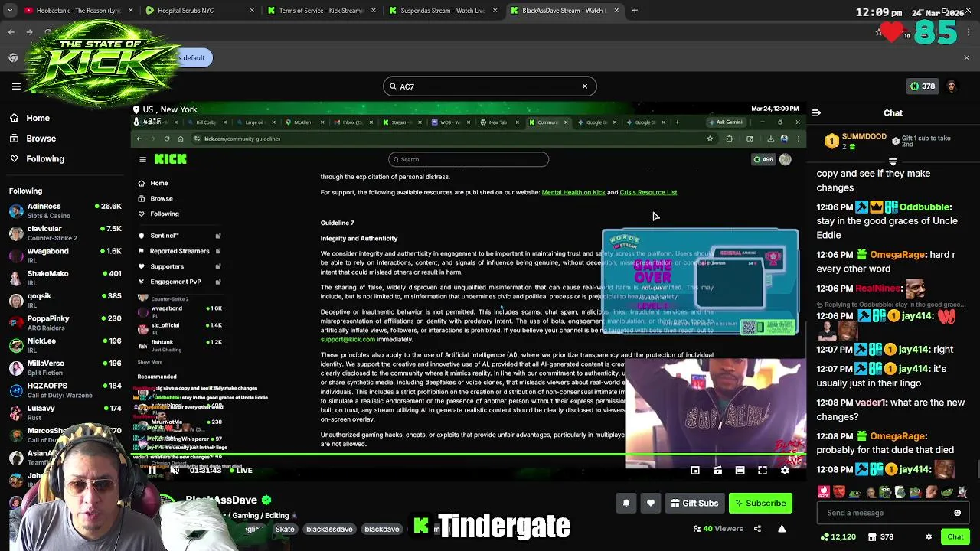
Task: Click the streamed Kick page search field
Action: [x=469, y=159]
